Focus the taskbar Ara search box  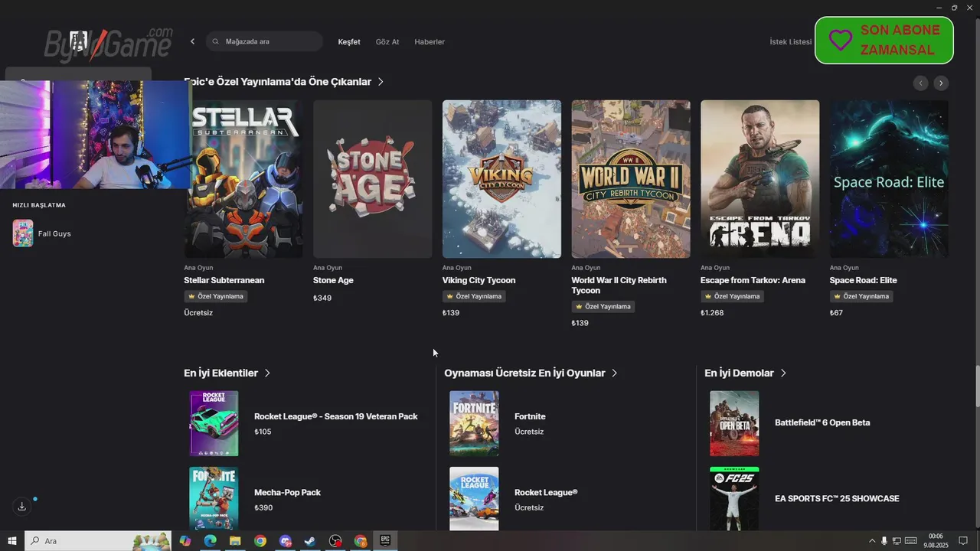pos(98,541)
